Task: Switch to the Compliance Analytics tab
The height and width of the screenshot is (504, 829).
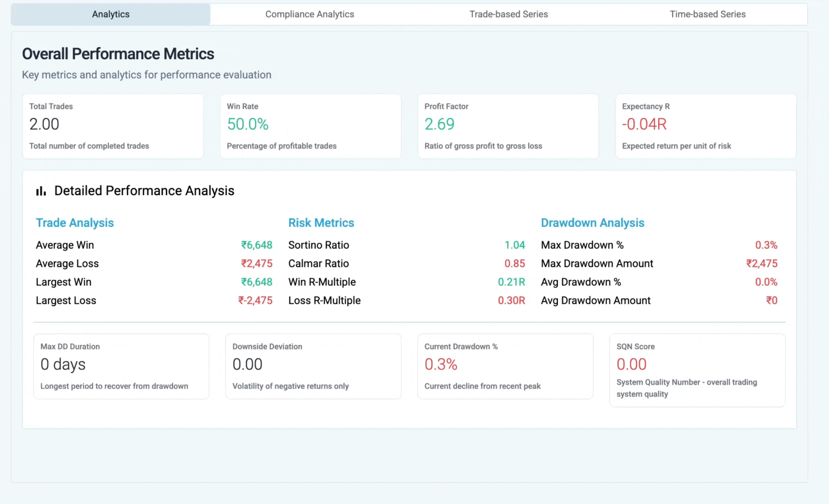Action: [x=309, y=14]
